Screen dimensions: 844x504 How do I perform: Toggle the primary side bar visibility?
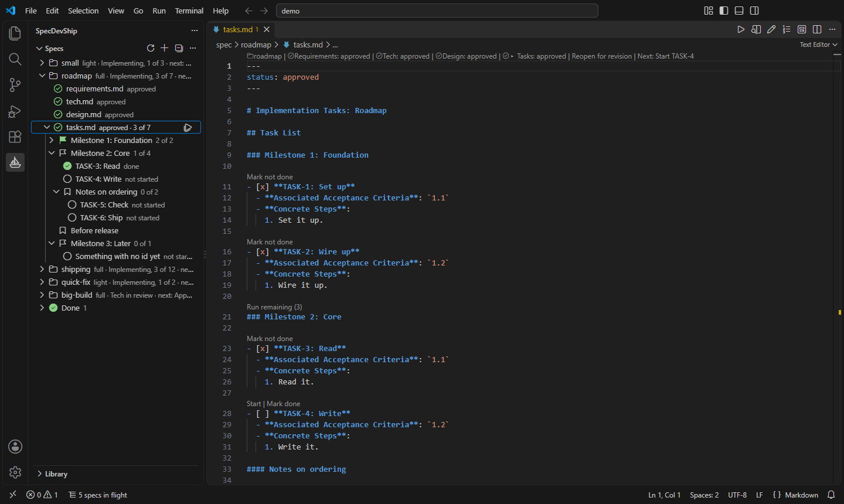click(724, 11)
